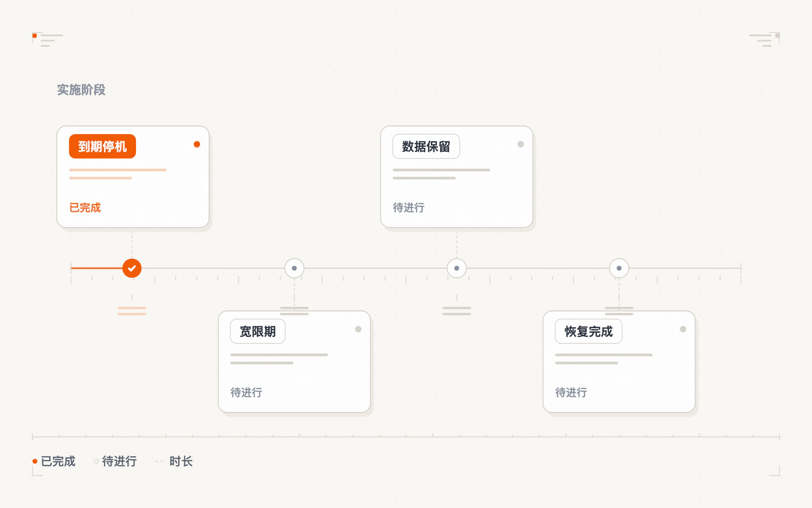Click the completed checkmark timeline node

coord(132,268)
